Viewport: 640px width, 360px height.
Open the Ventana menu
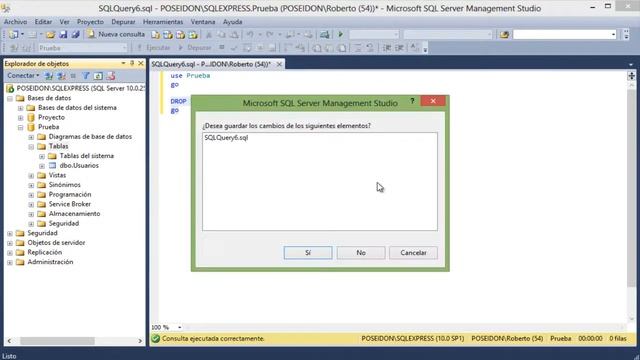coord(203,22)
